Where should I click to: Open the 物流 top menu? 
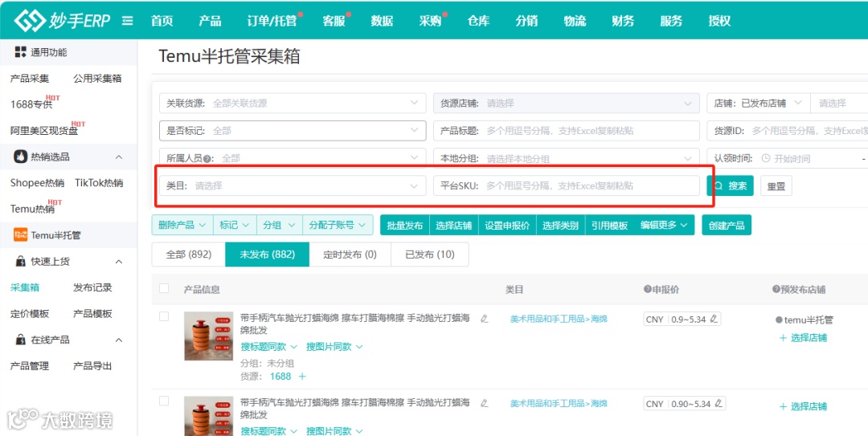point(575,21)
